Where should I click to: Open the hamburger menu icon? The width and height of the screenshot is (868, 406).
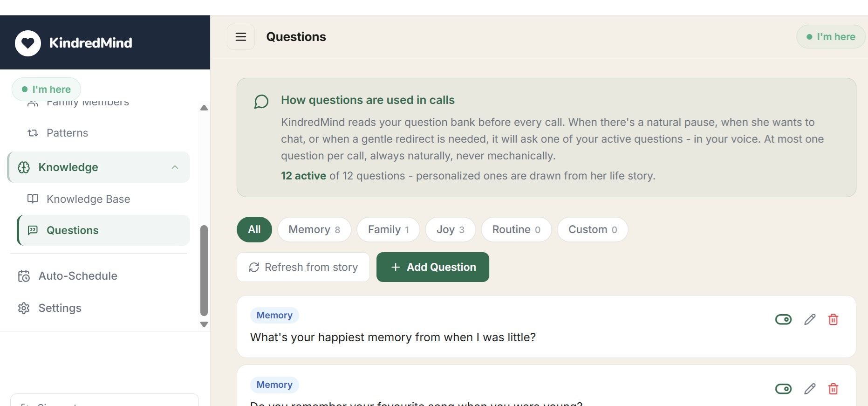[241, 37]
